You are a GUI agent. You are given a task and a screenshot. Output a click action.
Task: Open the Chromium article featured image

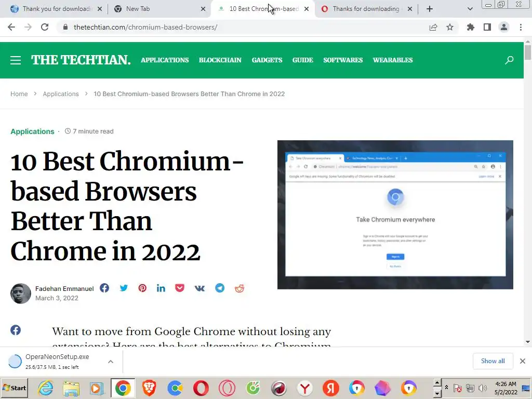tap(395, 215)
